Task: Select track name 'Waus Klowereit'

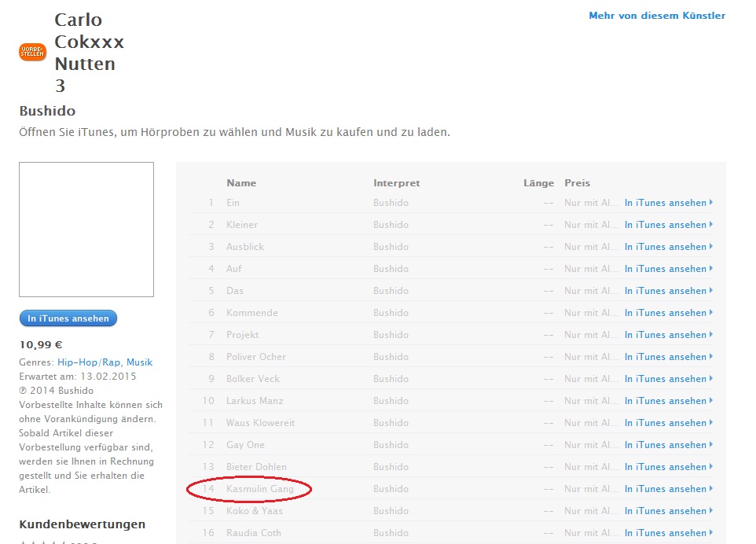Action: (x=260, y=423)
